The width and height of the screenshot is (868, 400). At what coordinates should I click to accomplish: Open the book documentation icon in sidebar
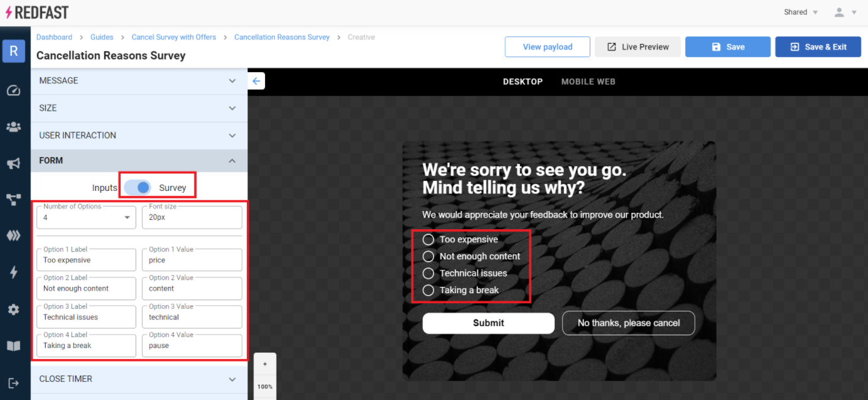[x=13, y=346]
